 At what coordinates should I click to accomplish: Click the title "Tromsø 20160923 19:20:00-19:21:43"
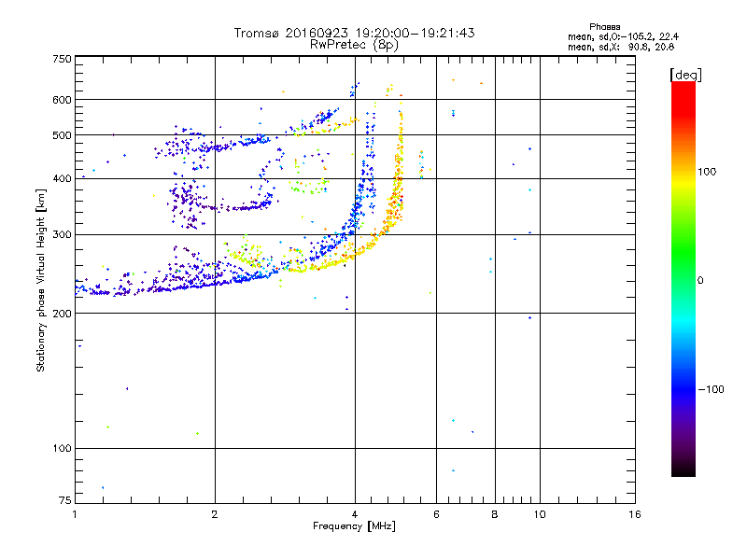pos(354,33)
